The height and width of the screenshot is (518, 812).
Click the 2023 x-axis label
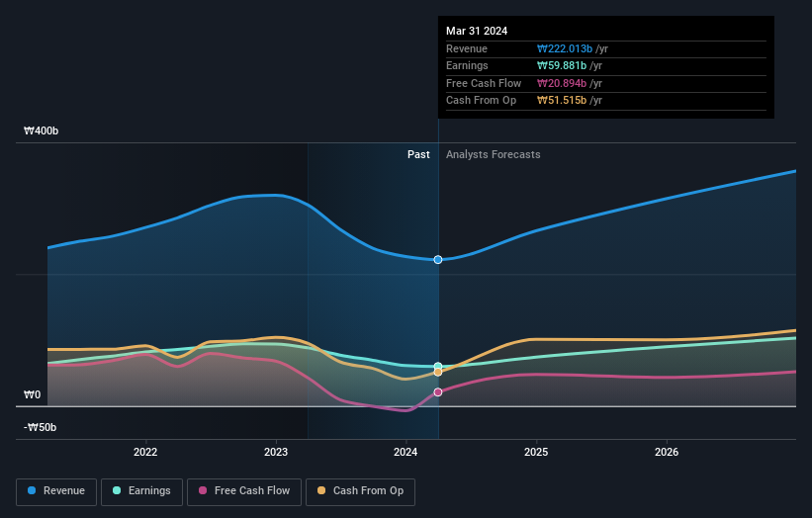pyautogui.click(x=276, y=452)
